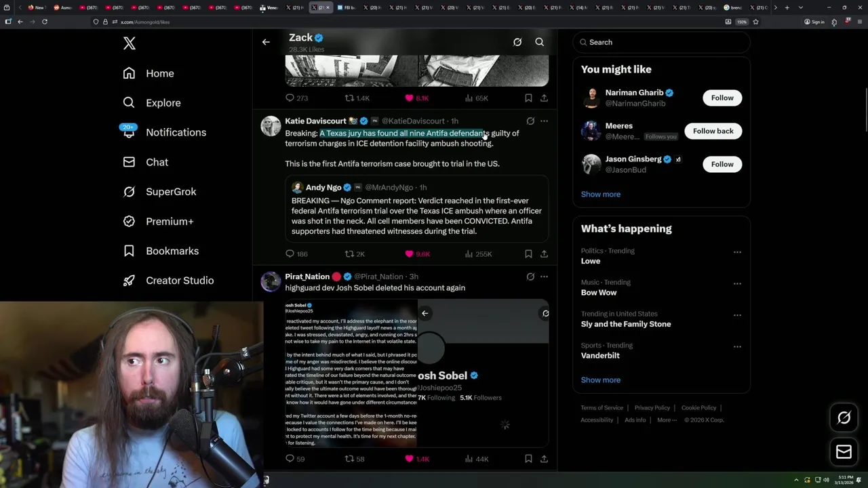Click the back arrow beside Zack
This screenshot has width=868, height=488.
point(266,42)
